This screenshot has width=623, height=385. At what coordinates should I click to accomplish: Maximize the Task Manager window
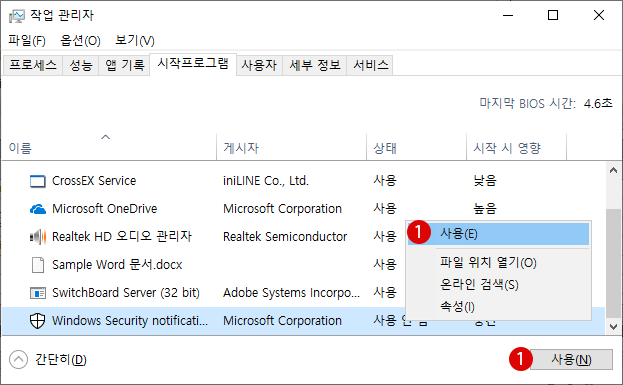553,15
